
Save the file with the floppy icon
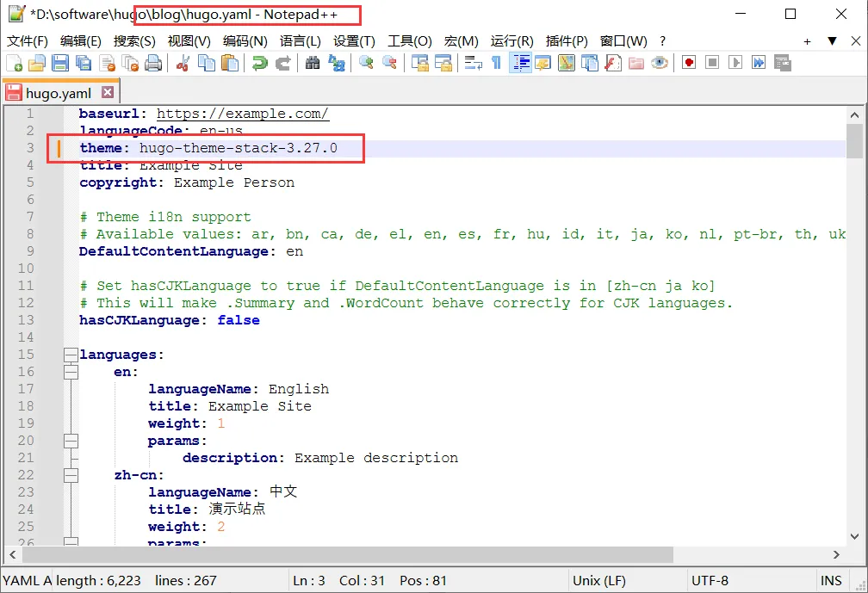(x=60, y=63)
